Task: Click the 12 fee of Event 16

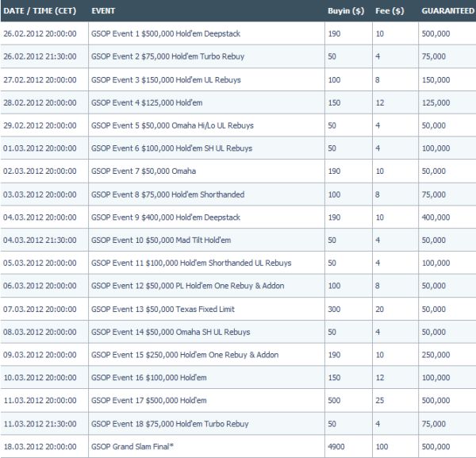Action: pyautogui.click(x=380, y=378)
